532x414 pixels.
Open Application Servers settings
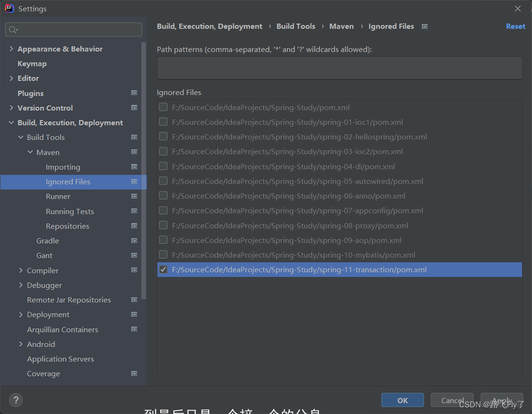point(60,359)
